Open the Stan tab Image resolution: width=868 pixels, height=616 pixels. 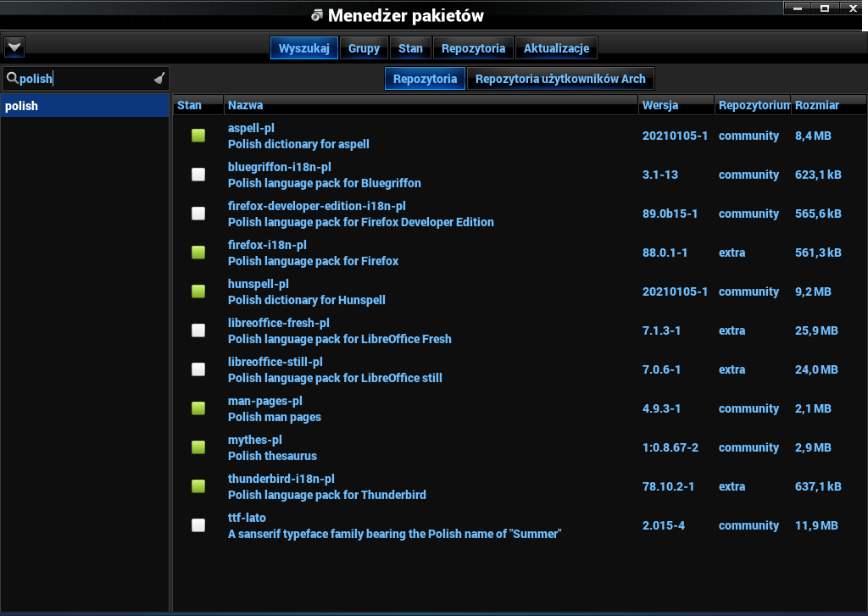pyautogui.click(x=410, y=48)
